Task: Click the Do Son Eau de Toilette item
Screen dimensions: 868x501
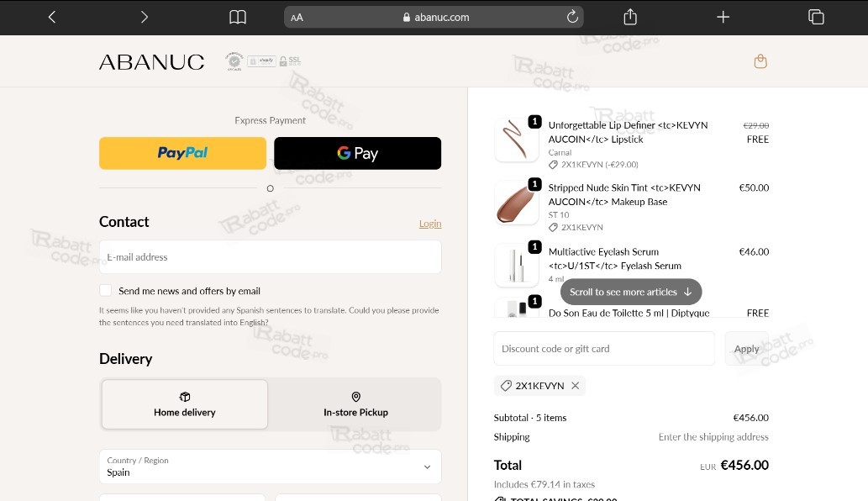Action: pyautogui.click(x=629, y=313)
